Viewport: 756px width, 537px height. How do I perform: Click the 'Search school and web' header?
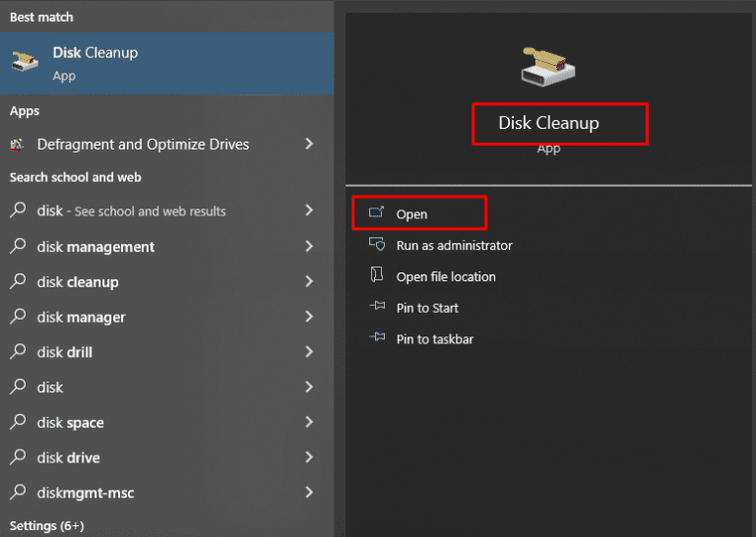click(x=76, y=177)
